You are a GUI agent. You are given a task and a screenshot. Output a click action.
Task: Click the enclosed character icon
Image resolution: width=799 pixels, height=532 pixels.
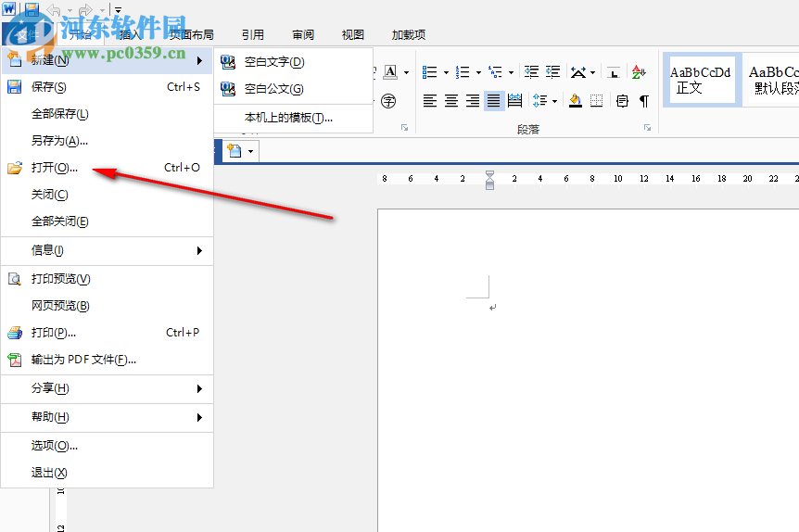pos(388,101)
